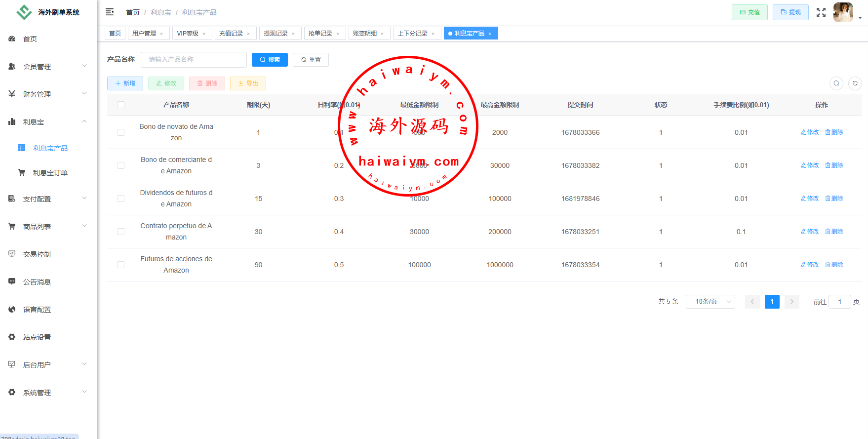Close the VIP等级 tab
This screenshot has height=439, width=868.
(x=204, y=34)
